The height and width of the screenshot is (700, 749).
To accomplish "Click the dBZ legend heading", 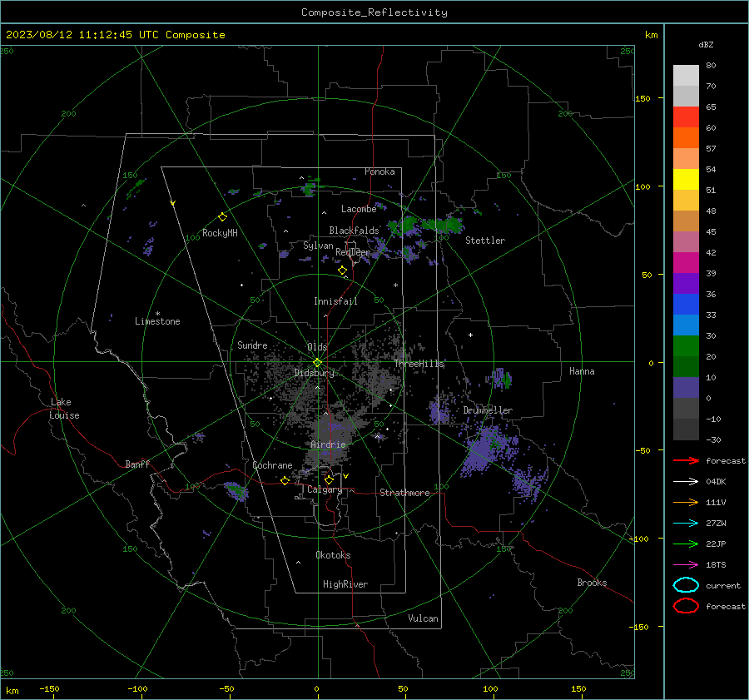I will (706, 45).
